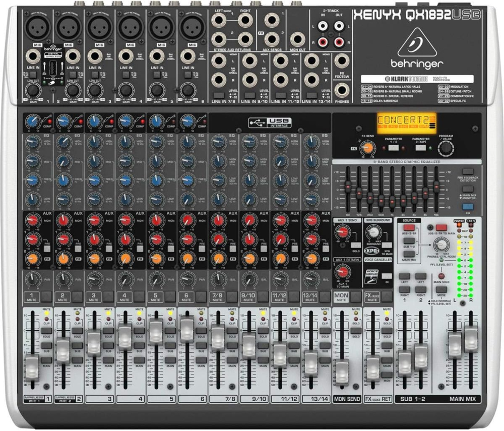This screenshot has width=504, height=431.
Task: Click the PHONES headphone jack
Action: tap(342, 91)
